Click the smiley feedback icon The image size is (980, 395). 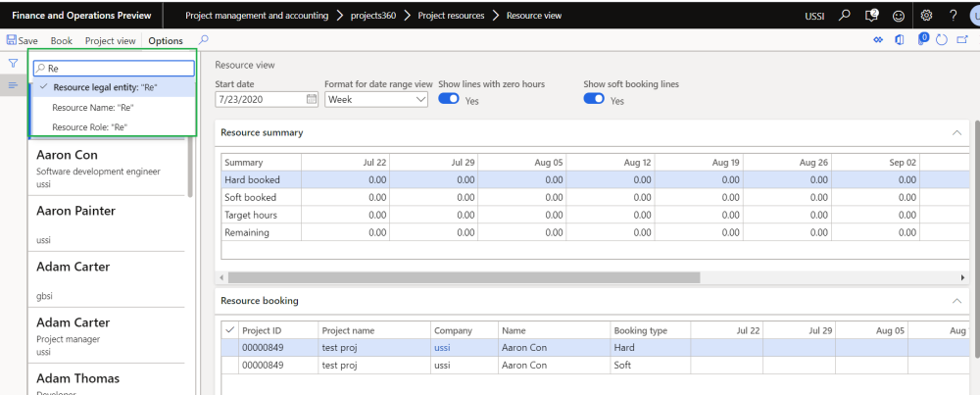point(900,16)
